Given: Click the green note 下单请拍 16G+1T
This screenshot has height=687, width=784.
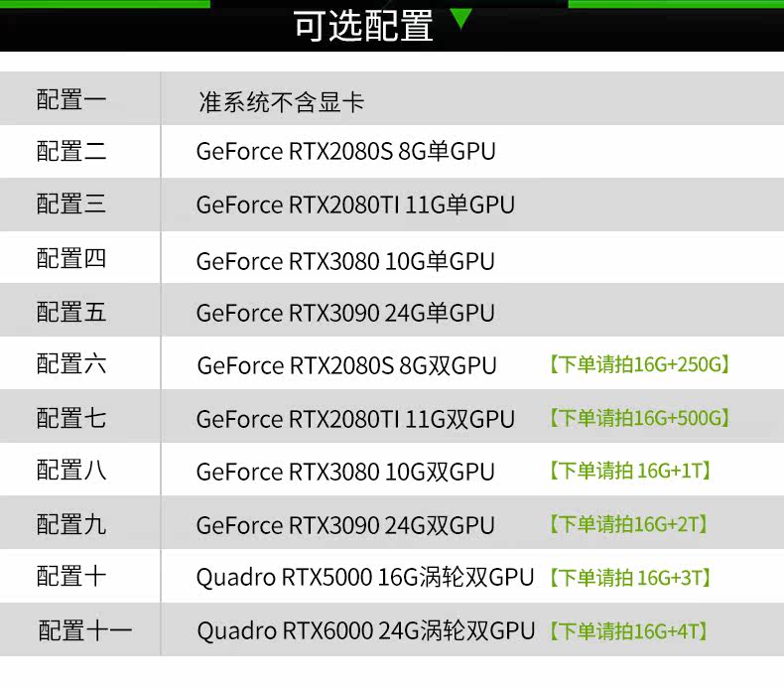Looking at the screenshot, I should tap(630, 471).
